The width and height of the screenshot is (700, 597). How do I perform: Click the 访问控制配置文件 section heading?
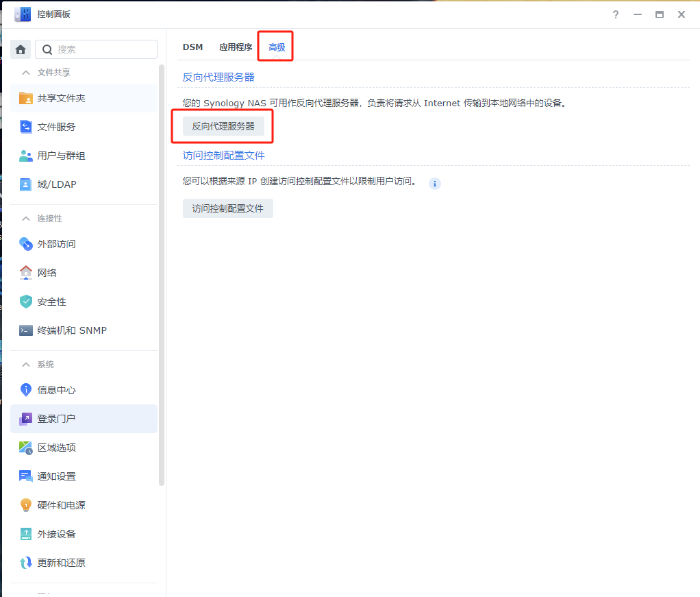click(x=224, y=156)
